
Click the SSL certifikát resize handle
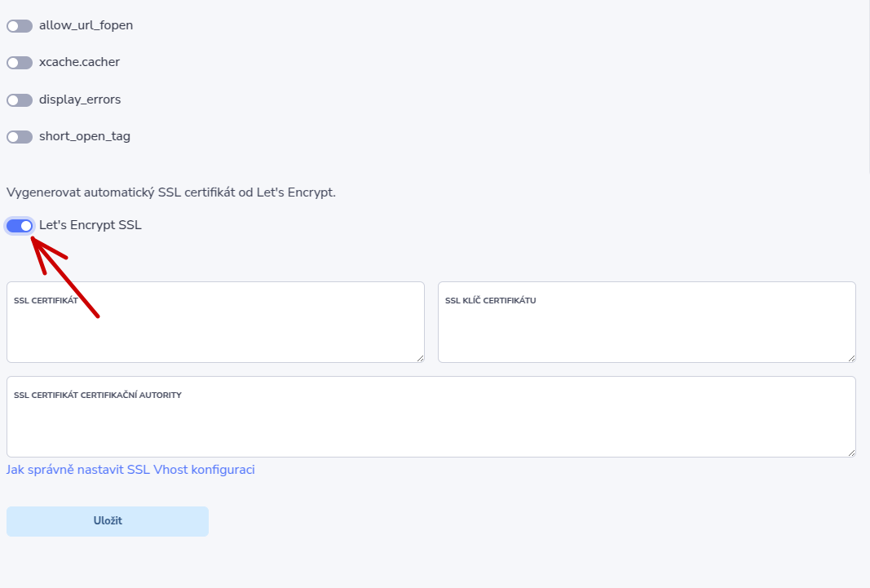[420, 358]
